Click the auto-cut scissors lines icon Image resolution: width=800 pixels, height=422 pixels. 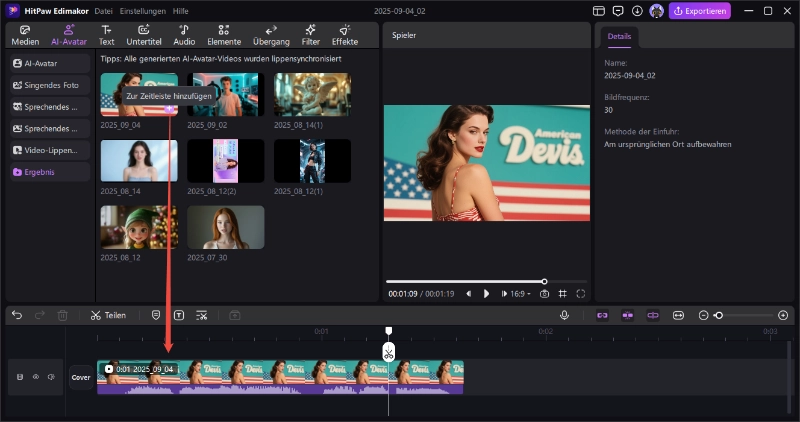click(202, 315)
